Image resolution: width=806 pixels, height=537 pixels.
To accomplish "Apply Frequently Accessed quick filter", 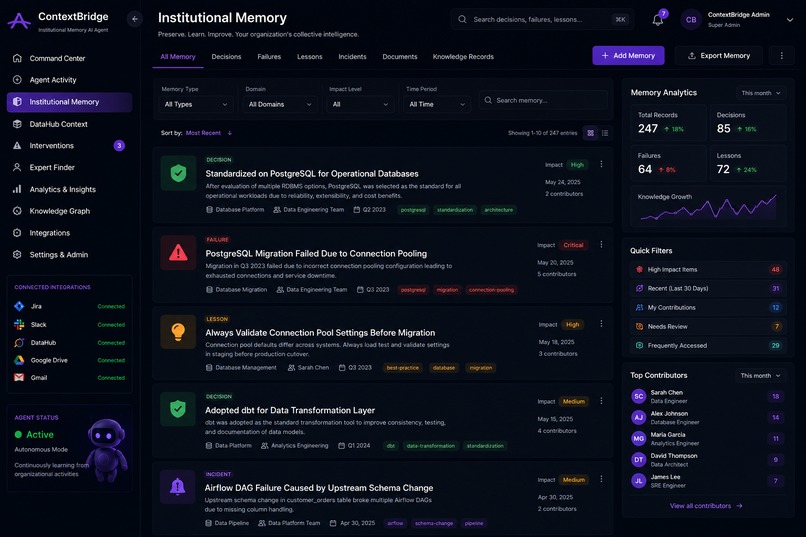I will pyautogui.click(x=708, y=345).
